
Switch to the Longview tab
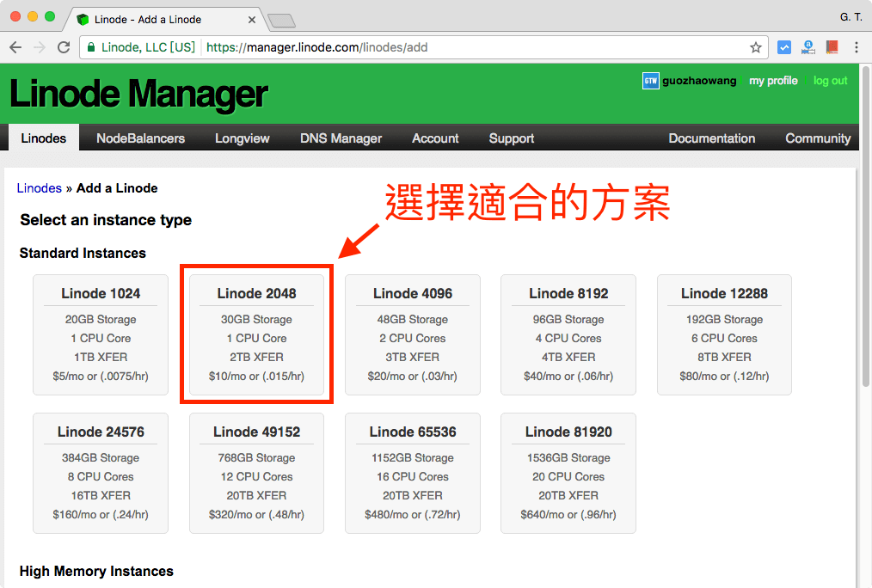point(242,138)
